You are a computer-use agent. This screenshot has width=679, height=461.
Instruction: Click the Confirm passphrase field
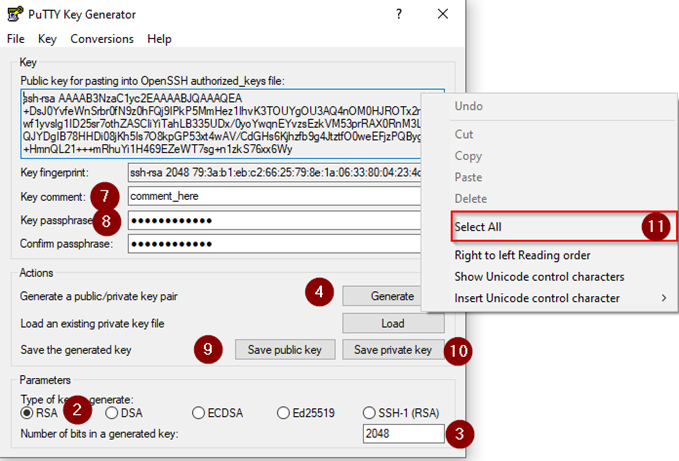(275, 244)
